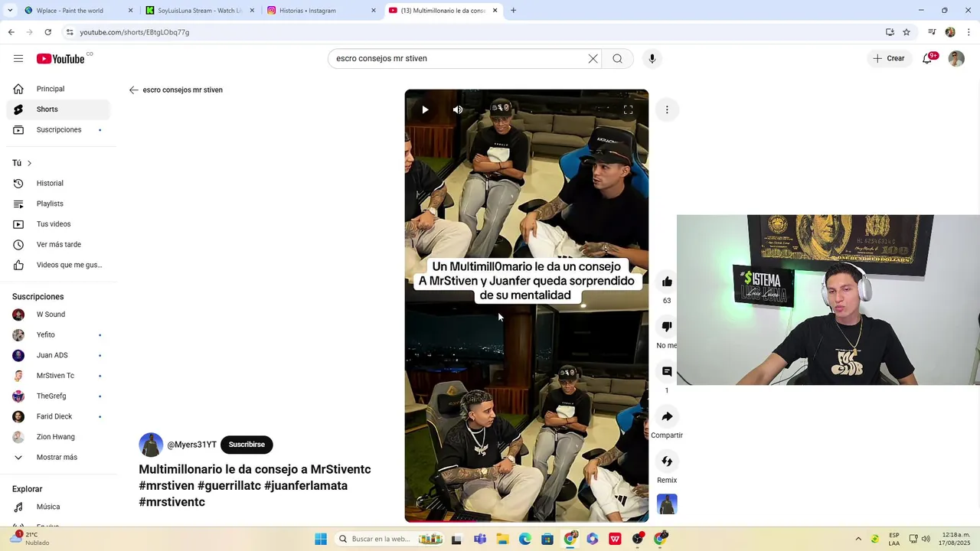The image size is (980, 551).
Task: Open a new browser tab
Action: 513,11
